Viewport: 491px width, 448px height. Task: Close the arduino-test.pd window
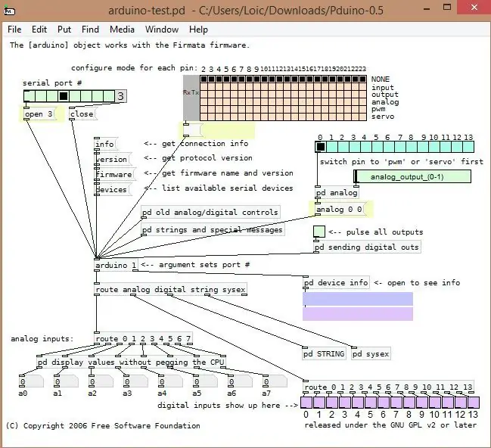coord(474,7)
